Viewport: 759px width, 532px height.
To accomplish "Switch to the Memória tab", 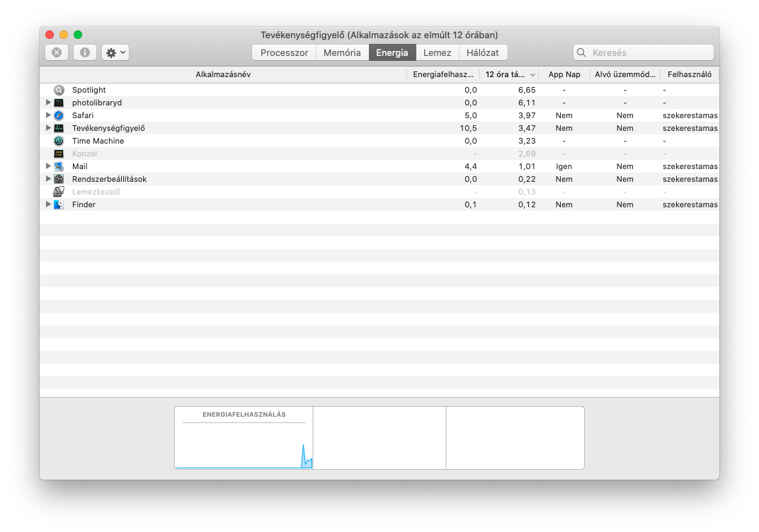I will pyautogui.click(x=342, y=53).
